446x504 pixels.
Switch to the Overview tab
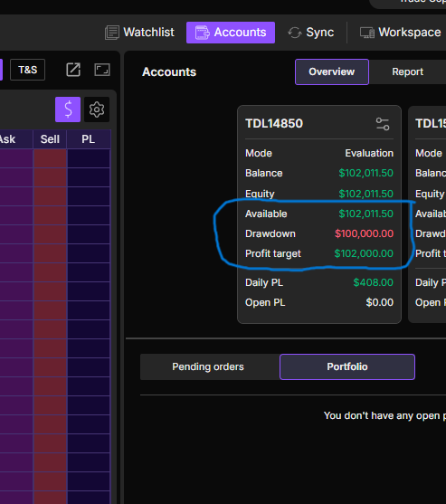pyautogui.click(x=332, y=71)
